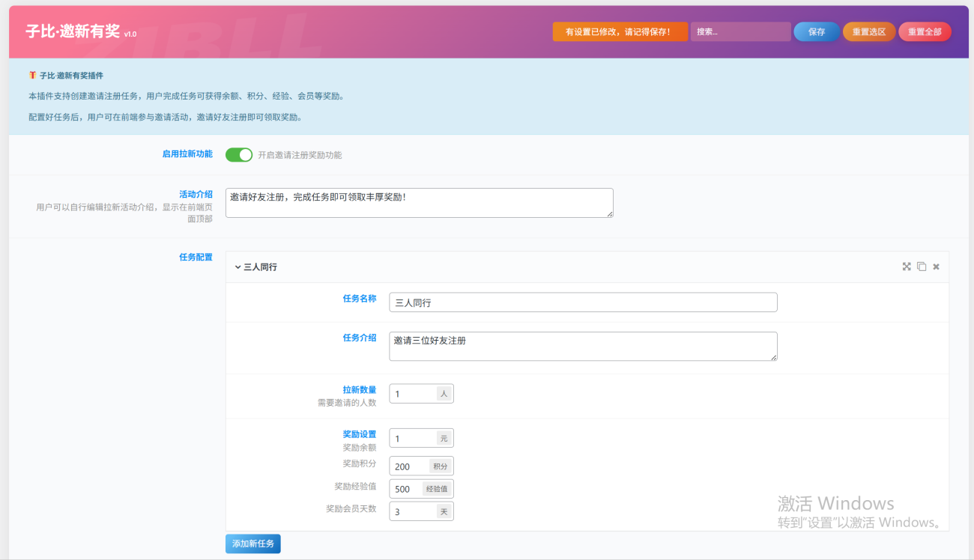Click the 任务名称 input field
The width and height of the screenshot is (974, 560).
click(583, 302)
